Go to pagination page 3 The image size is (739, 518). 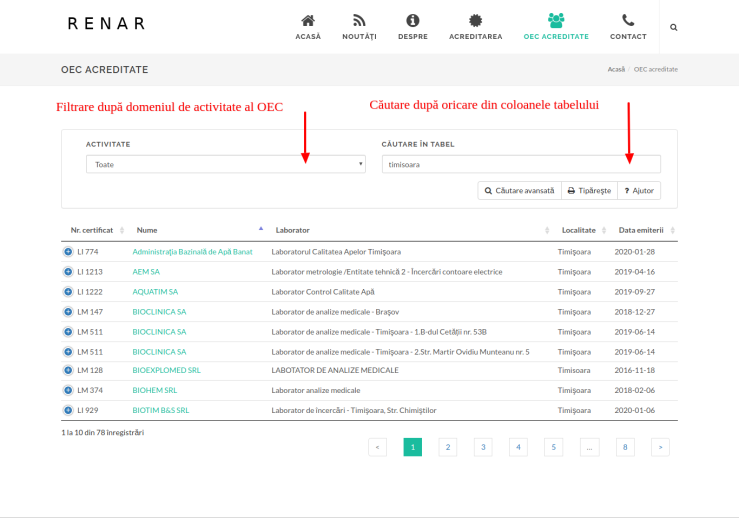click(x=483, y=447)
